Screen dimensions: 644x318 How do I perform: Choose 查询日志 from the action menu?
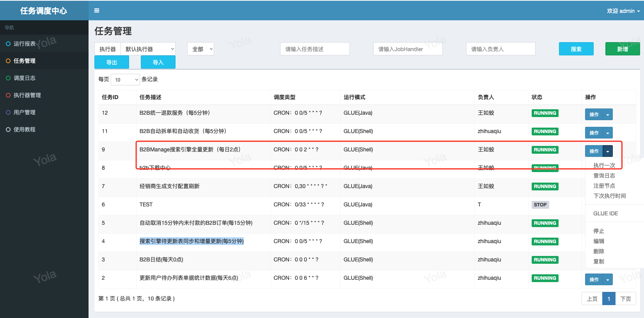pyautogui.click(x=604, y=176)
